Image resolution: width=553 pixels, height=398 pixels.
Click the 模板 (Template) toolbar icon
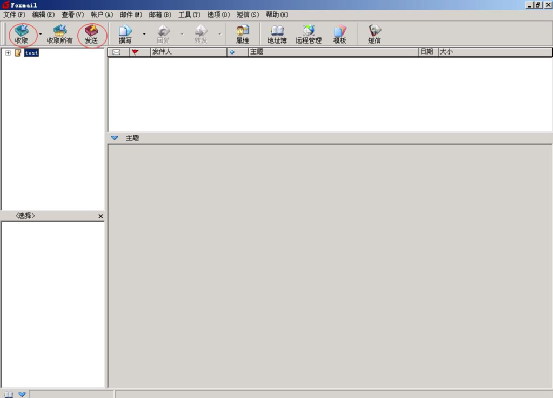340,34
